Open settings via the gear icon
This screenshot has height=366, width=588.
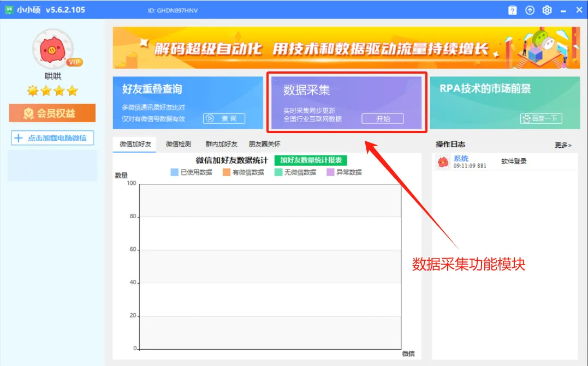tap(547, 10)
